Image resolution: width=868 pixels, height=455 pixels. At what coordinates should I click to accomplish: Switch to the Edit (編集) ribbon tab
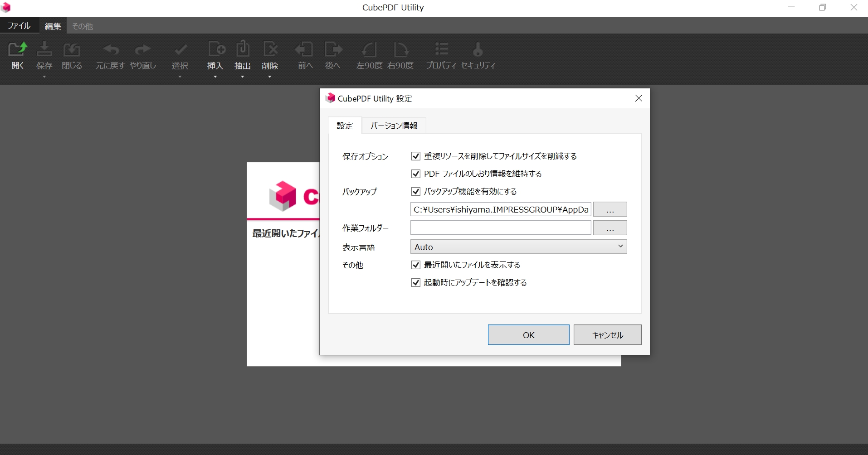(x=53, y=26)
